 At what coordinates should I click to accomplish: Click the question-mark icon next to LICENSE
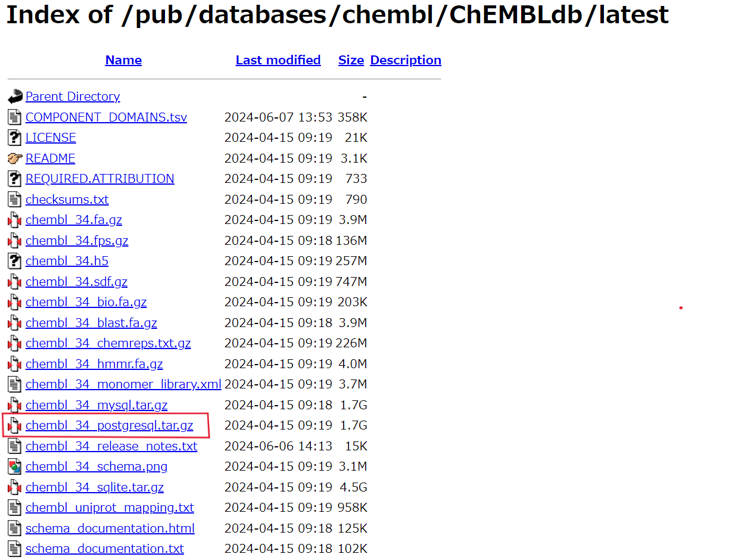tap(14, 137)
